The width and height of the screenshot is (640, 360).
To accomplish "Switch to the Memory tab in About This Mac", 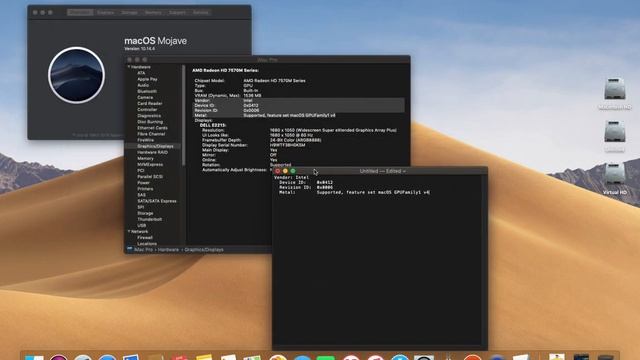I will tap(153, 13).
